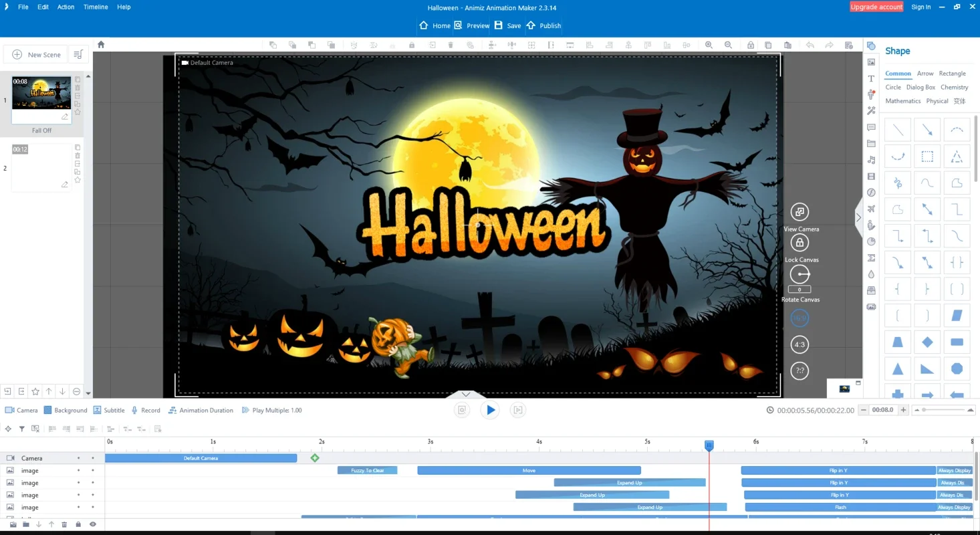Click the Rotate Canvas dial
The image size is (980, 535).
(800, 274)
